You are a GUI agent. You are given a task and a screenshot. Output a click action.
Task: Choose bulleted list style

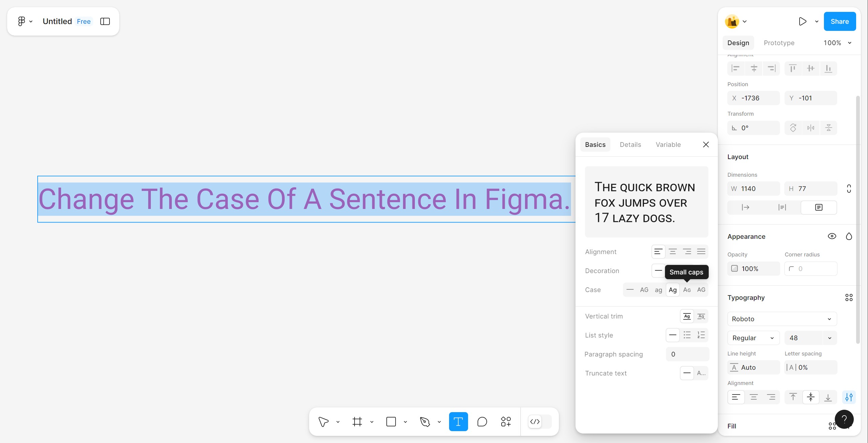click(x=687, y=335)
